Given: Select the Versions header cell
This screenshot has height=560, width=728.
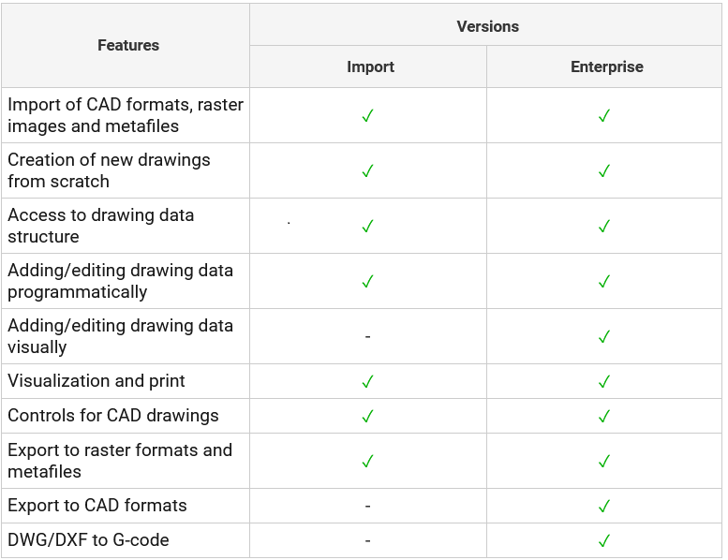Looking at the screenshot, I should point(487,26).
